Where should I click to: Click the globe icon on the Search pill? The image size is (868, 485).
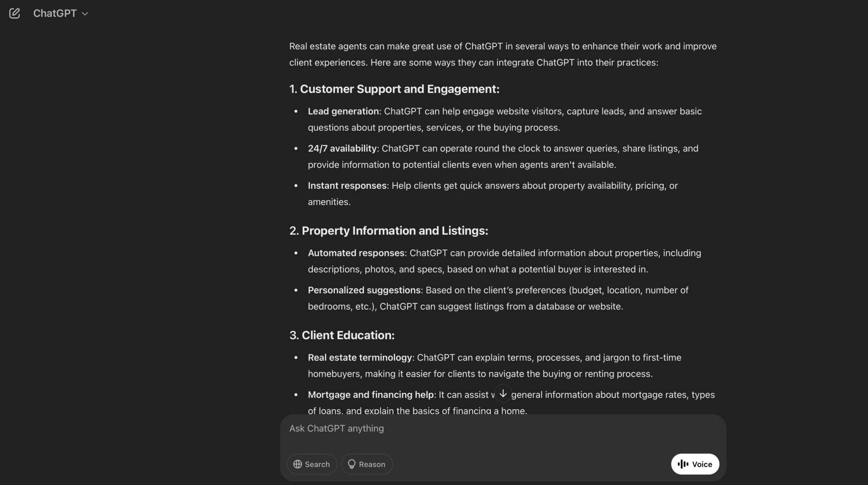pos(298,464)
